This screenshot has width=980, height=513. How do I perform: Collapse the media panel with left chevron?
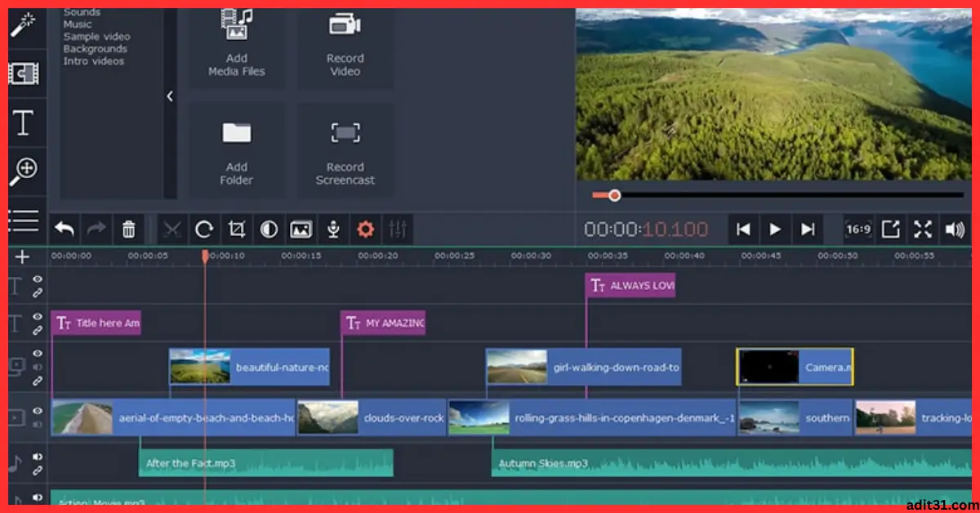(170, 96)
